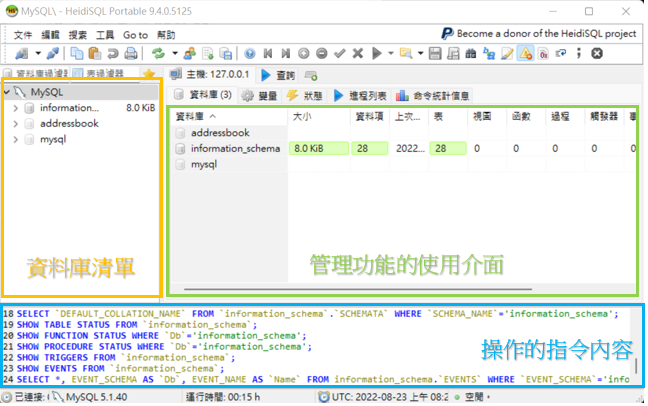The image size is (648, 406).
Task: Click the favorites star icon
Action: tap(149, 74)
